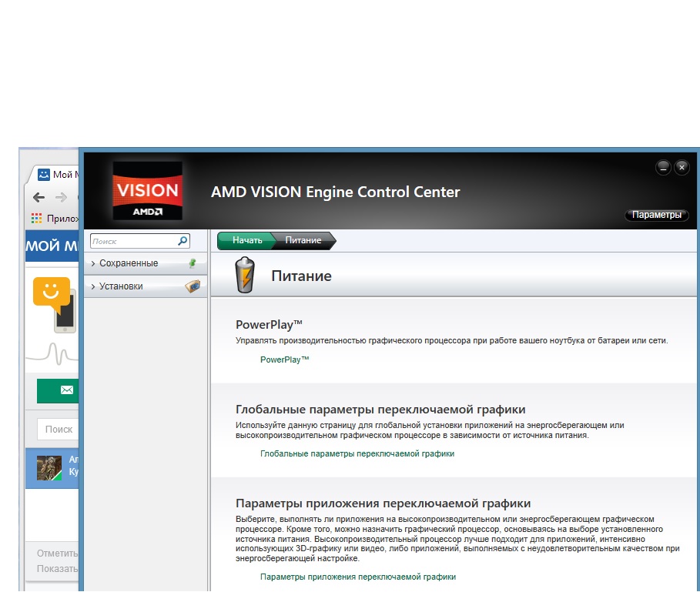The image size is (700, 592).
Task: Expand the Сохраненные section
Action: pos(145,263)
